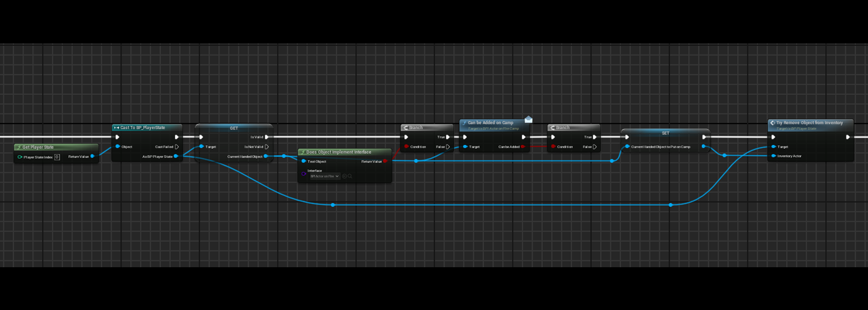
Task: Open the Interface dropdown in Does Object Implement Interface
Action: (x=325, y=176)
